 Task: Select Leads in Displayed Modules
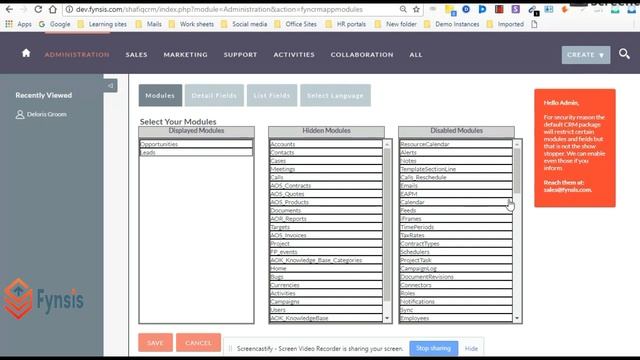coord(196,152)
